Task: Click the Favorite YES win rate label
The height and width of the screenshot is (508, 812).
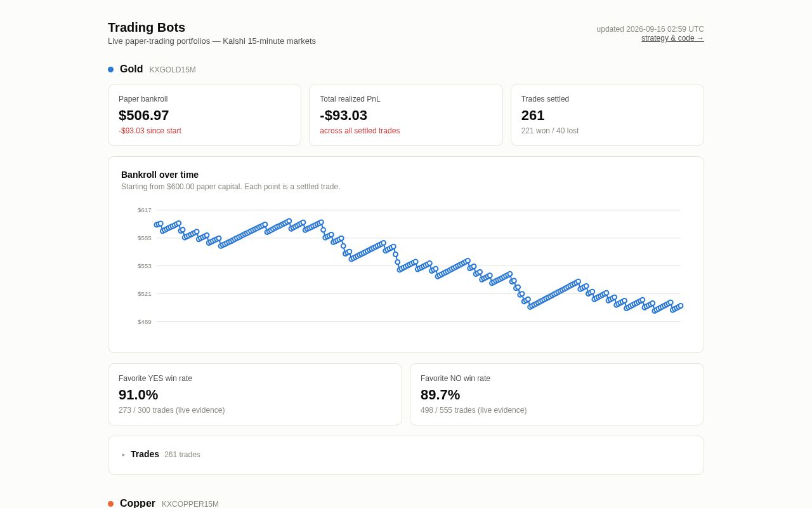Action: (x=155, y=378)
